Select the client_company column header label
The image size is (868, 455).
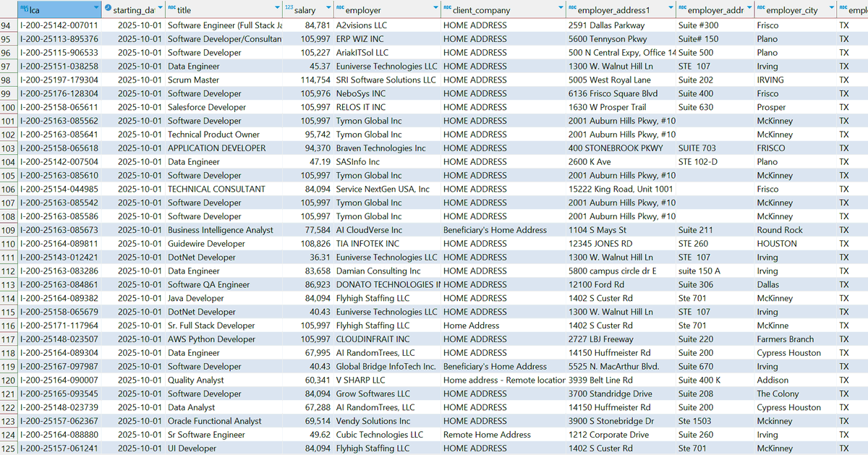pyautogui.click(x=481, y=10)
